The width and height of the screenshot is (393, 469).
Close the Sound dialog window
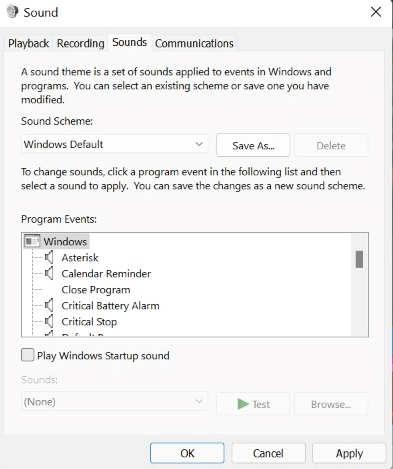(376, 12)
